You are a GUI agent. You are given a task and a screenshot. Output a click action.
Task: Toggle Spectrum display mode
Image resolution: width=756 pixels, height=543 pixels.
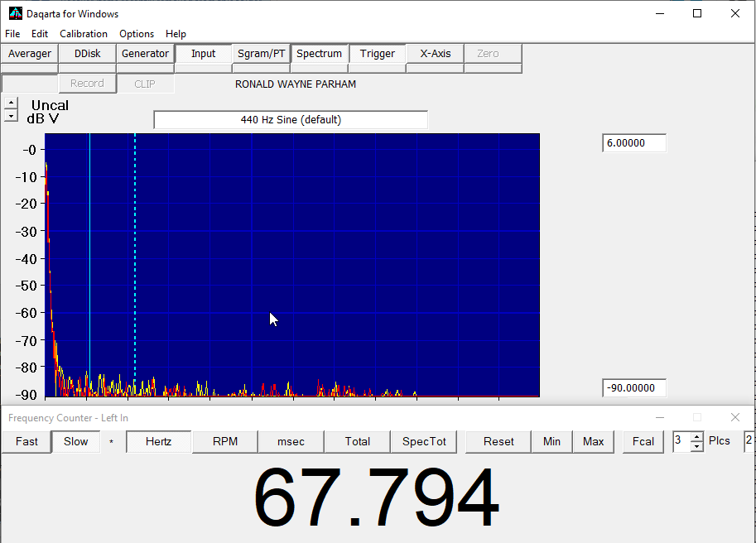coord(319,54)
